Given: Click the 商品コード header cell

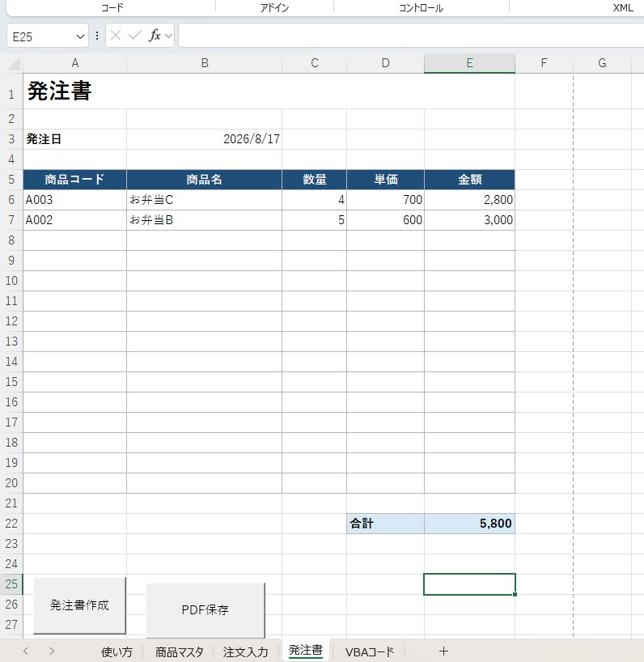Looking at the screenshot, I should [x=74, y=180].
